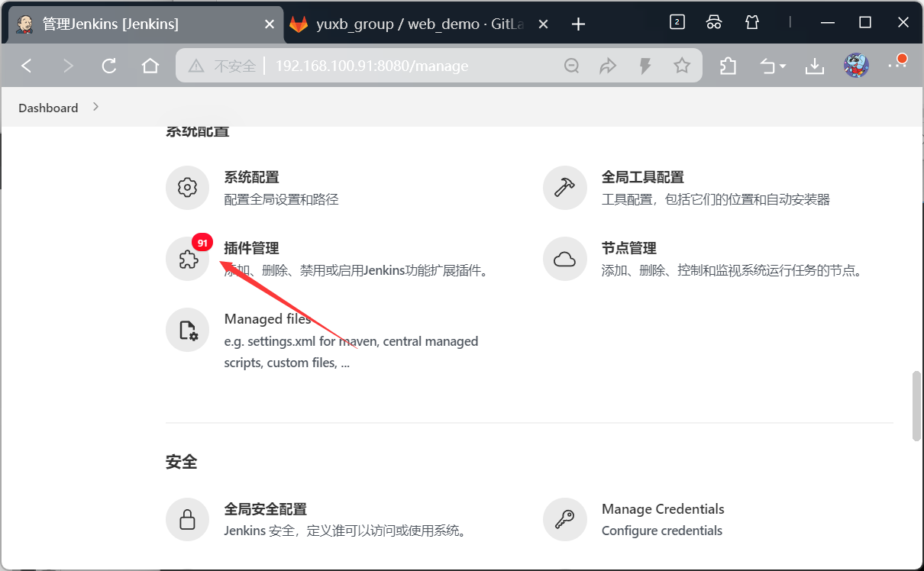This screenshot has height=571, width=924.
Task: Open 节点管理 cloud icon
Action: point(564,259)
